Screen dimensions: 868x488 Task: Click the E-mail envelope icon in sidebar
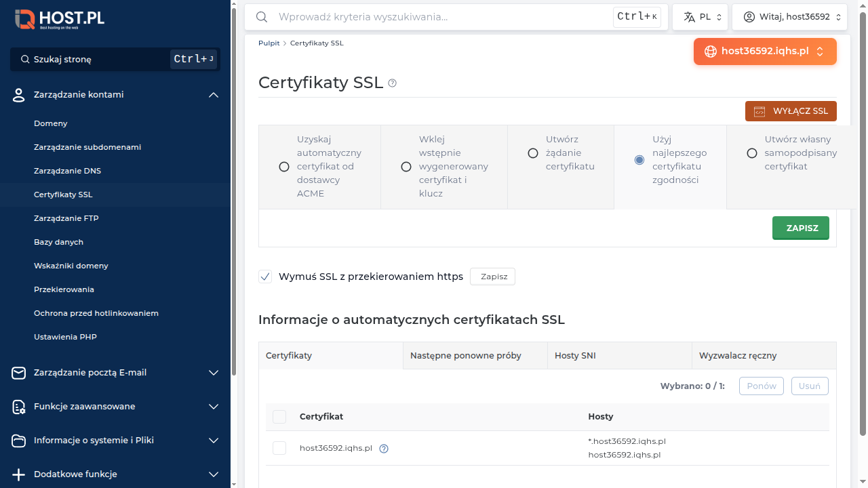tap(19, 373)
